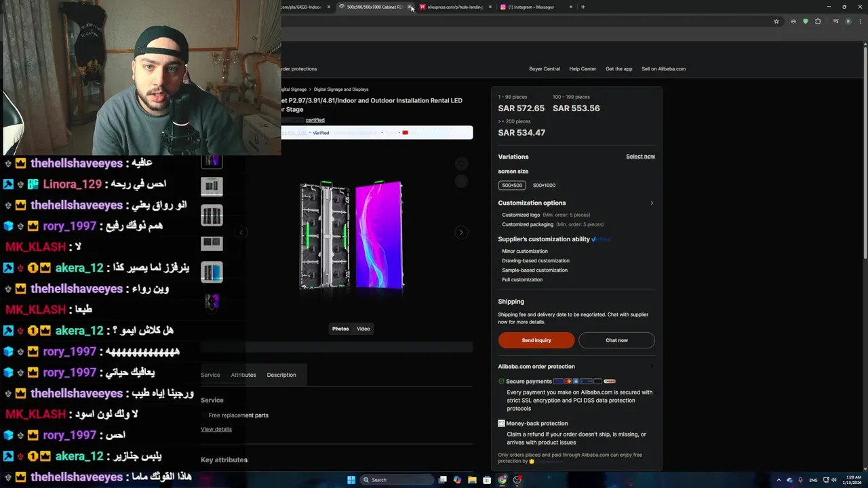Open Help Center link
This screenshot has width=868, height=488.
(x=583, y=68)
